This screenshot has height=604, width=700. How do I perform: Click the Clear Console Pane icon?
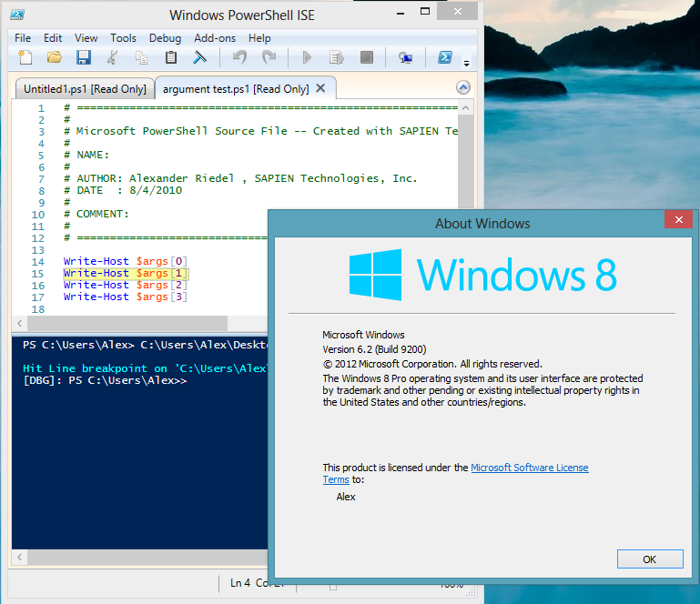[199, 57]
